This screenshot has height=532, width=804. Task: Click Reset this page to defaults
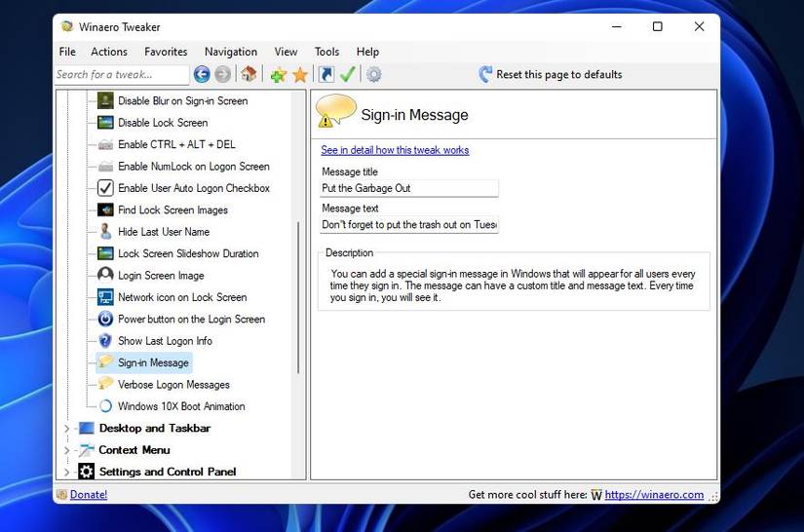(559, 74)
